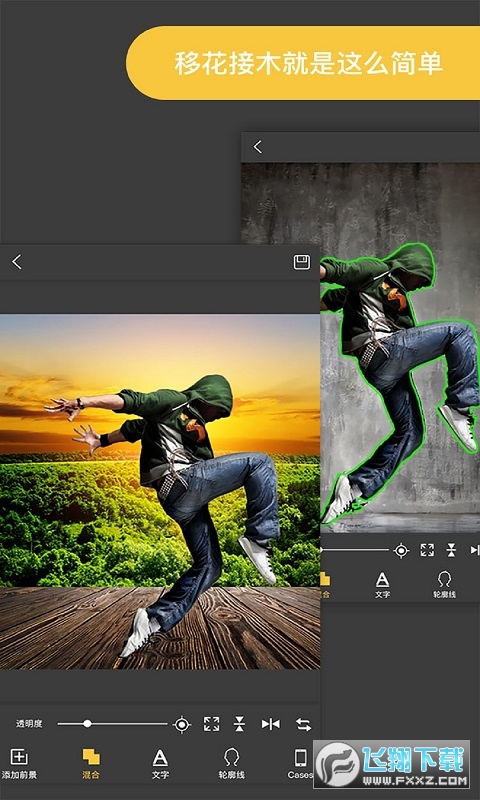480x800 pixels.
Task: Tap the sunset forest composite image
Action: (x=160, y=491)
